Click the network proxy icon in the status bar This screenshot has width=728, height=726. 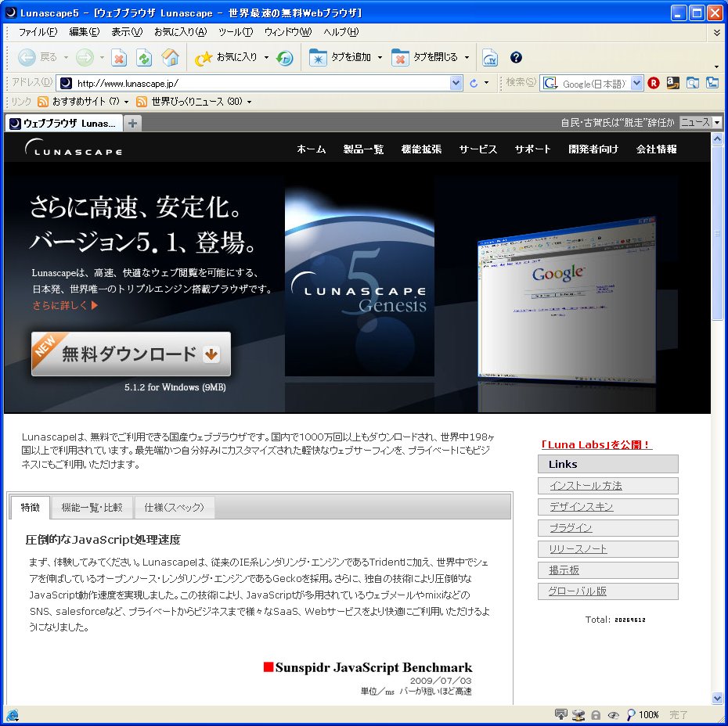pos(578,715)
